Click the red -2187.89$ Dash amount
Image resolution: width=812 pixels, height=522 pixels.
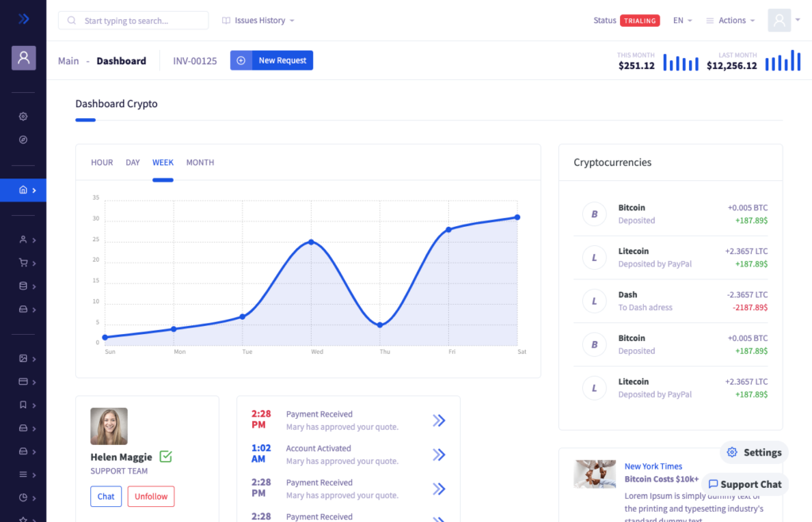click(x=750, y=308)
